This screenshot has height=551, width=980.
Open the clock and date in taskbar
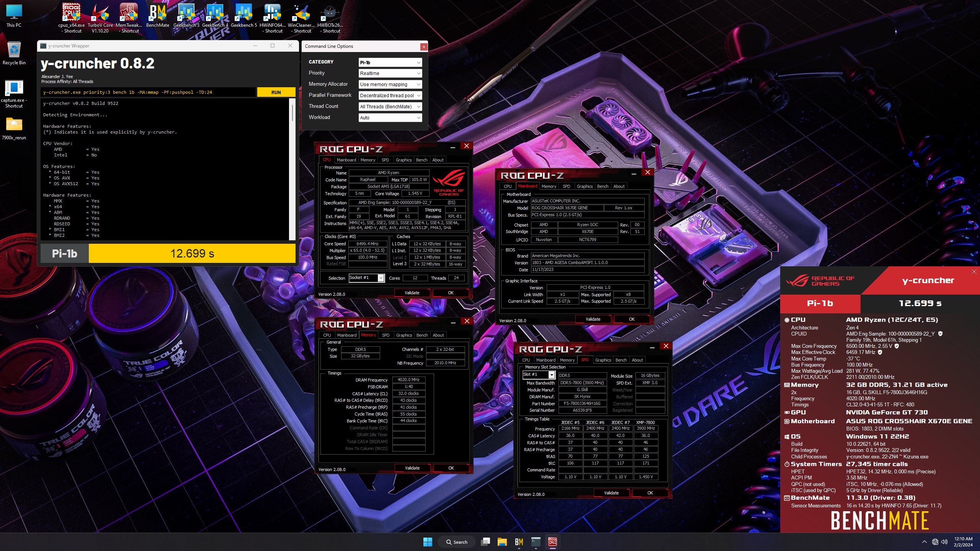963,542
